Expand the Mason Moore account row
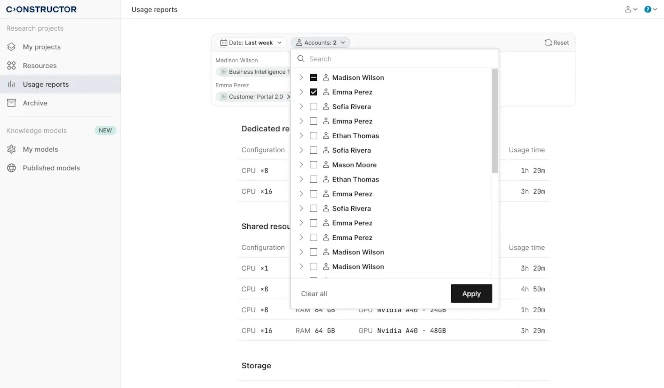The height and width of the screenshot is (388, 664). [x=301, y=165]
